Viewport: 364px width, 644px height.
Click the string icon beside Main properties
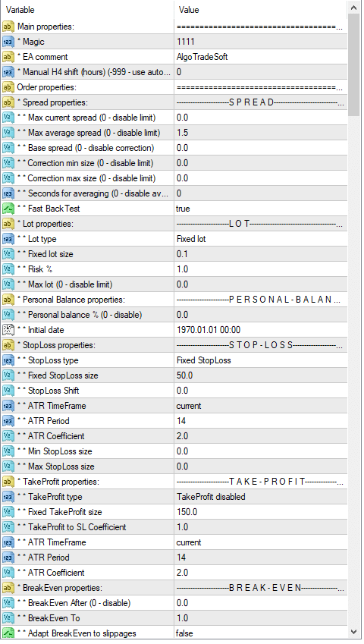[8, 27]
